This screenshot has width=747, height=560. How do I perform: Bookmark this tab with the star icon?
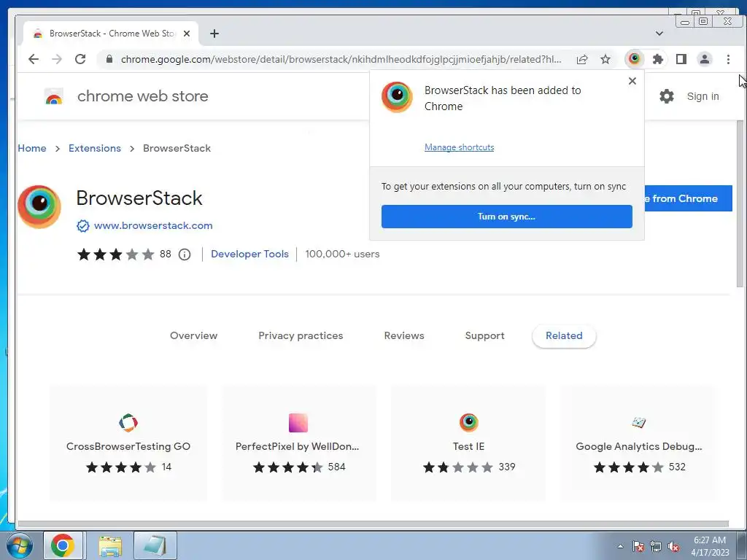tap(605, 59)
